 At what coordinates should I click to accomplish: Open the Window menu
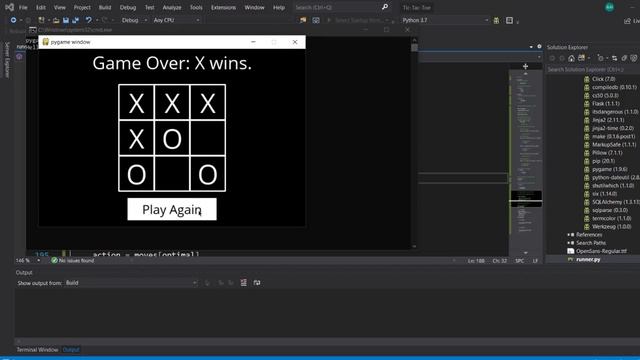pyautogui.click(x=254, y=7)
